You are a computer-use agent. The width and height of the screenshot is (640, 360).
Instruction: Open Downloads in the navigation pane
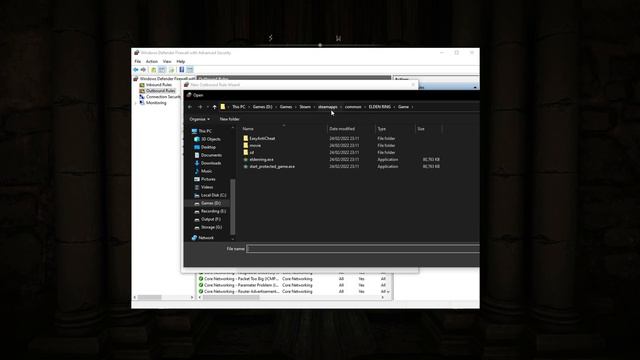[x=211, y=163]
